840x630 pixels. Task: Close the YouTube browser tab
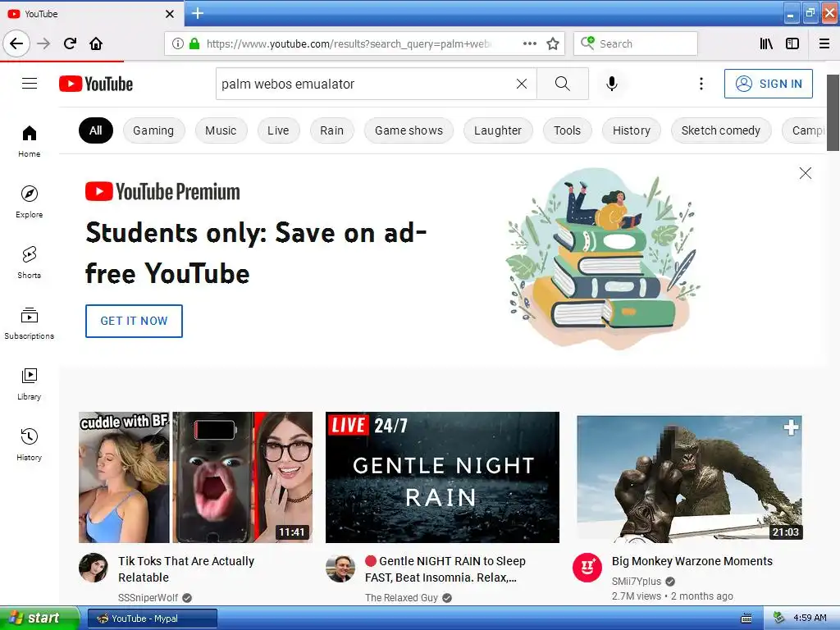[170, 14]
